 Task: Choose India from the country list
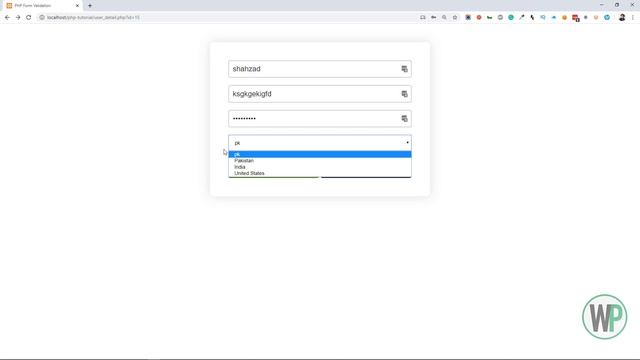point(320,167)
